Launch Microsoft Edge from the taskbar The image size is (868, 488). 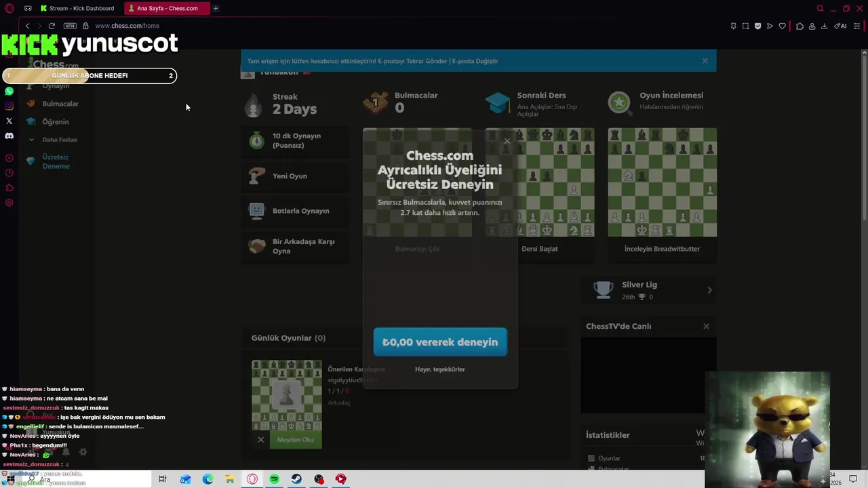point(208,479)
